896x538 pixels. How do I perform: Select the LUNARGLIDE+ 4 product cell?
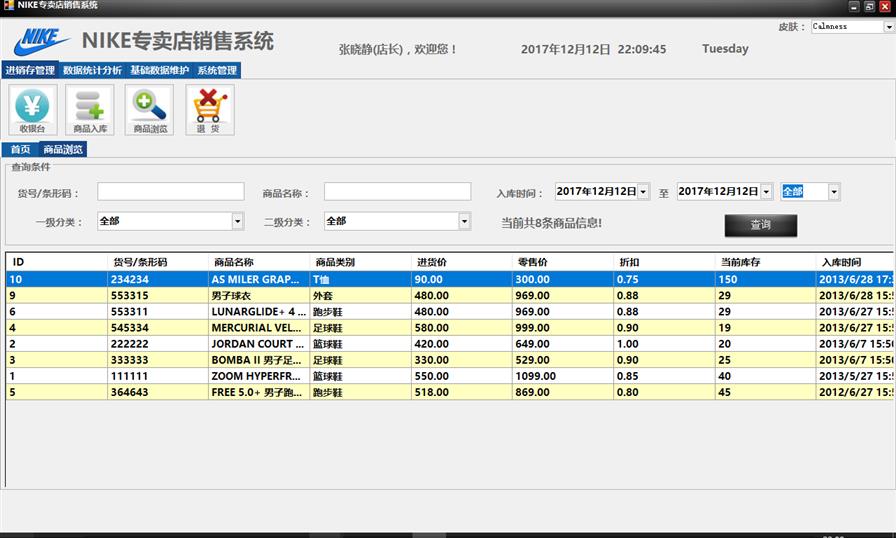pyautogui.click(x=259, y=311)
